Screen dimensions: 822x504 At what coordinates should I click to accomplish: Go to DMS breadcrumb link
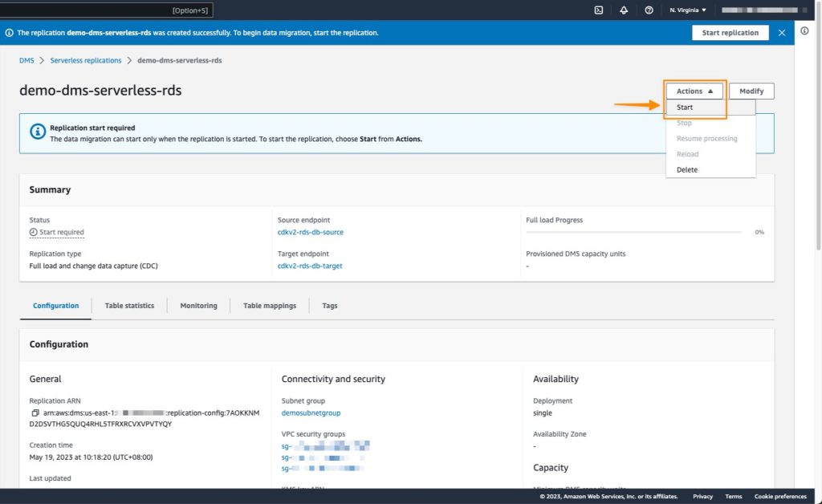[x=26, y=60]
